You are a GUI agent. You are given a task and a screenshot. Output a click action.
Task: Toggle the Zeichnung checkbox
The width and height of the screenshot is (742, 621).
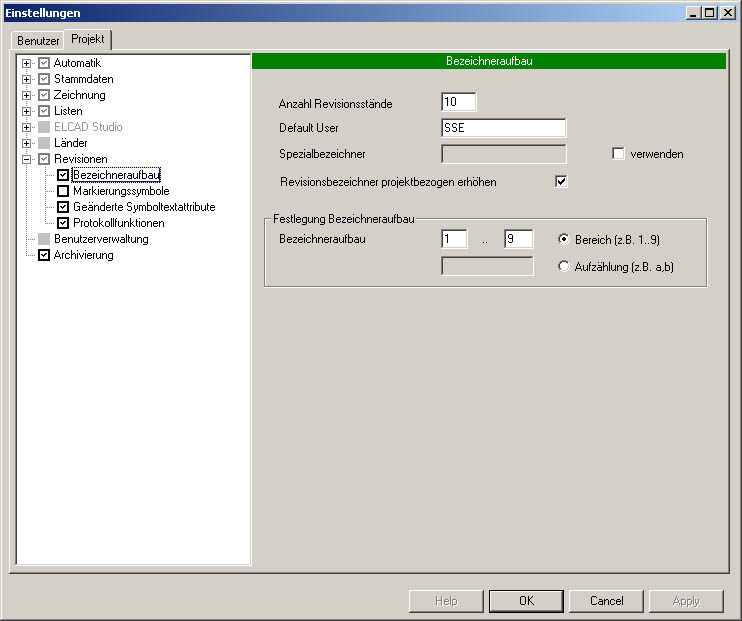point(44,95)
